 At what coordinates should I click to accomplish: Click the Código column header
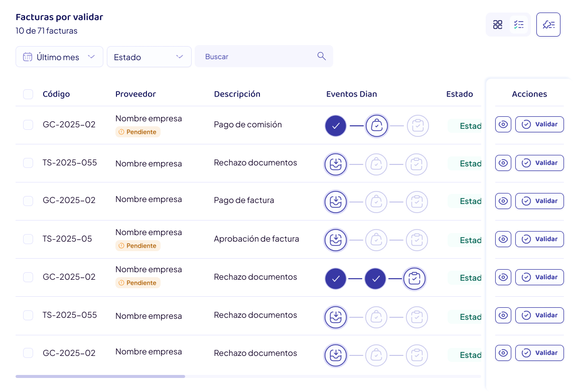coord(56,94)
